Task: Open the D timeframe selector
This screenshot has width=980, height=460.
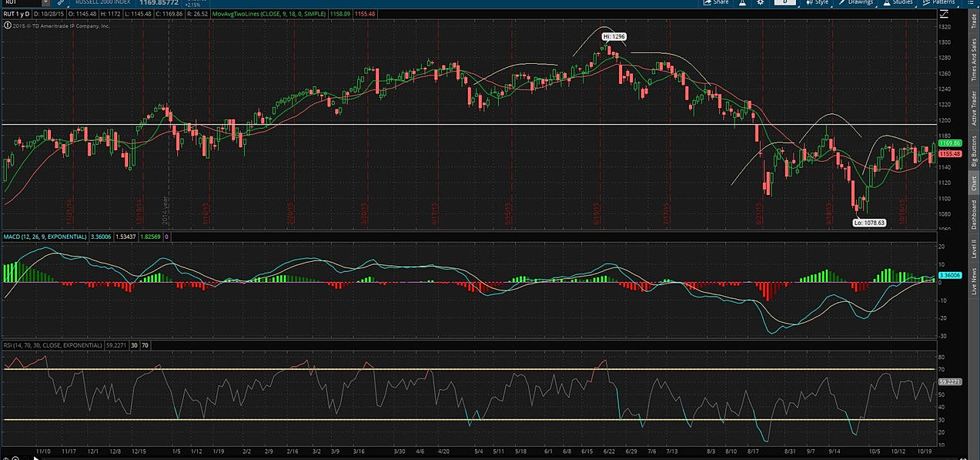Action: pos(785,2)
